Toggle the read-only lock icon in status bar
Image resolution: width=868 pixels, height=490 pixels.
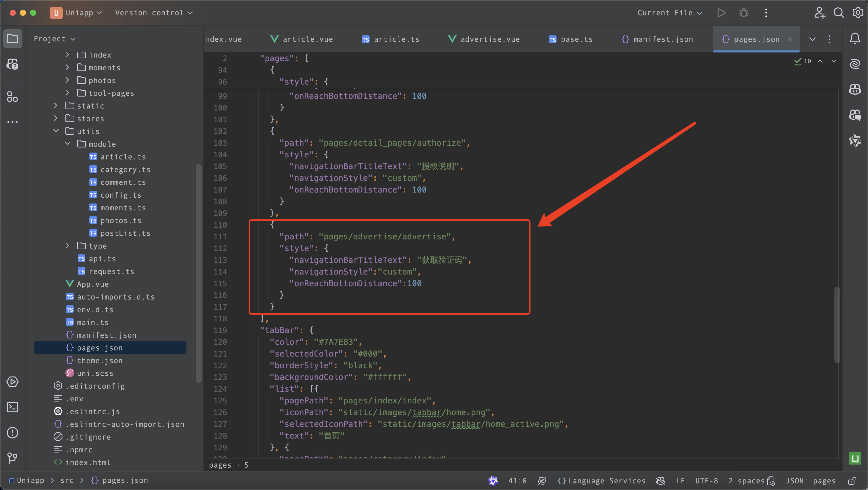point(852,481)
